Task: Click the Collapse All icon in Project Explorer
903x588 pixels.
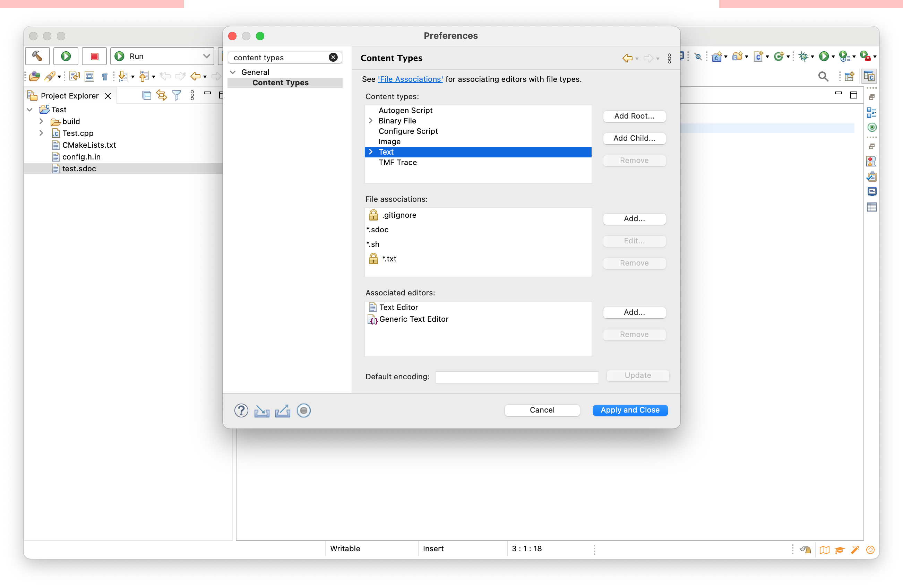Action: pyautogui.click(x=146, y=95)
